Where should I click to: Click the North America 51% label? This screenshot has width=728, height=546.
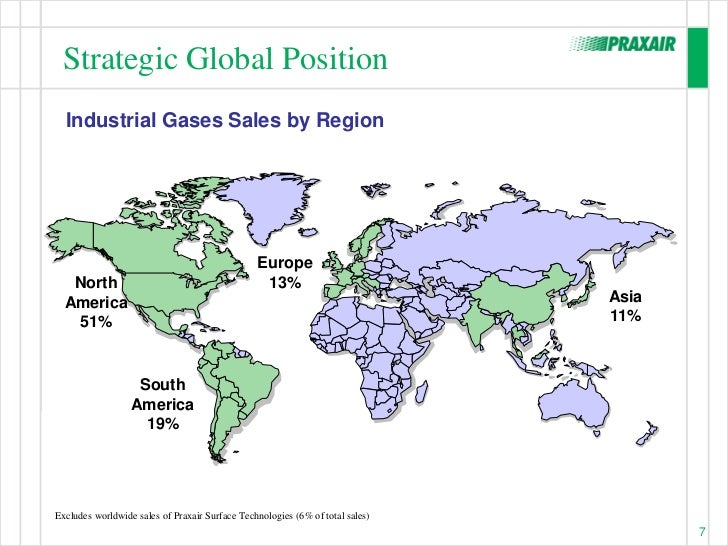click(96, 302)
